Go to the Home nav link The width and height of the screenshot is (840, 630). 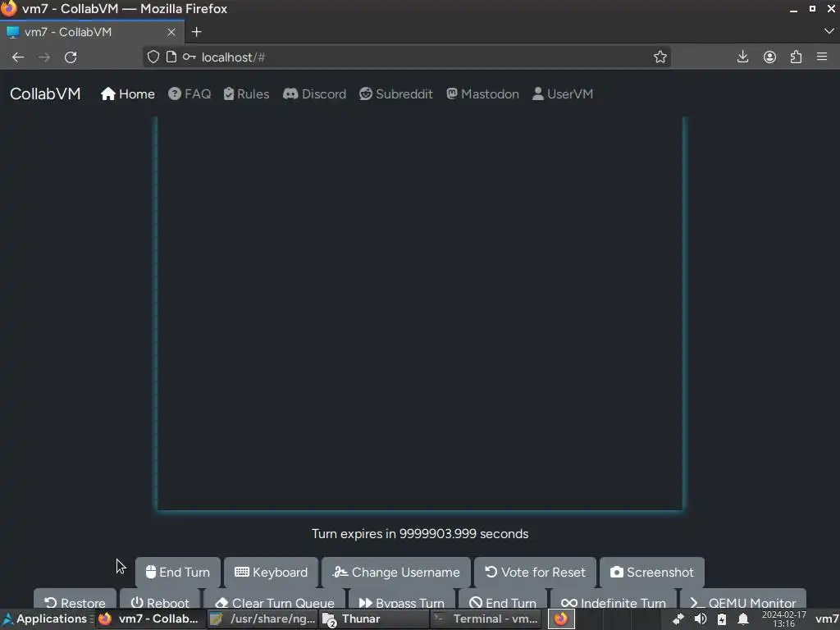pyautogui.click(x=128, y=94)
